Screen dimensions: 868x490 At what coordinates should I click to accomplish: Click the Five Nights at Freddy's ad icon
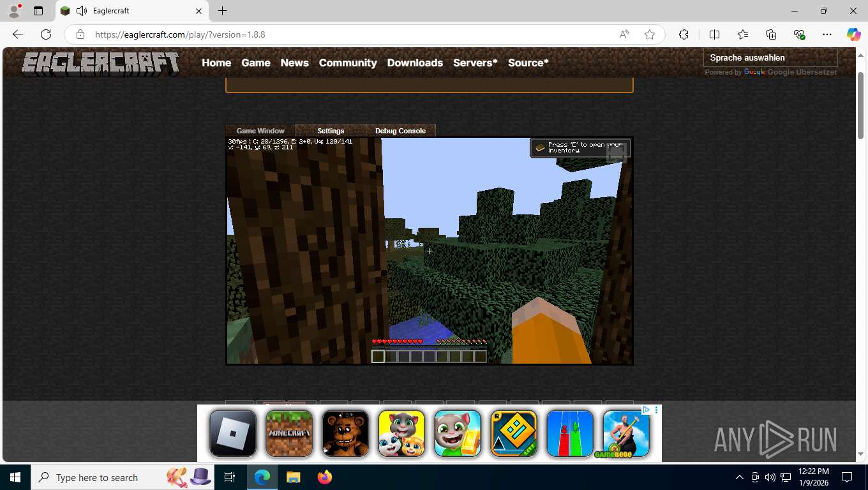coord(345,433)
